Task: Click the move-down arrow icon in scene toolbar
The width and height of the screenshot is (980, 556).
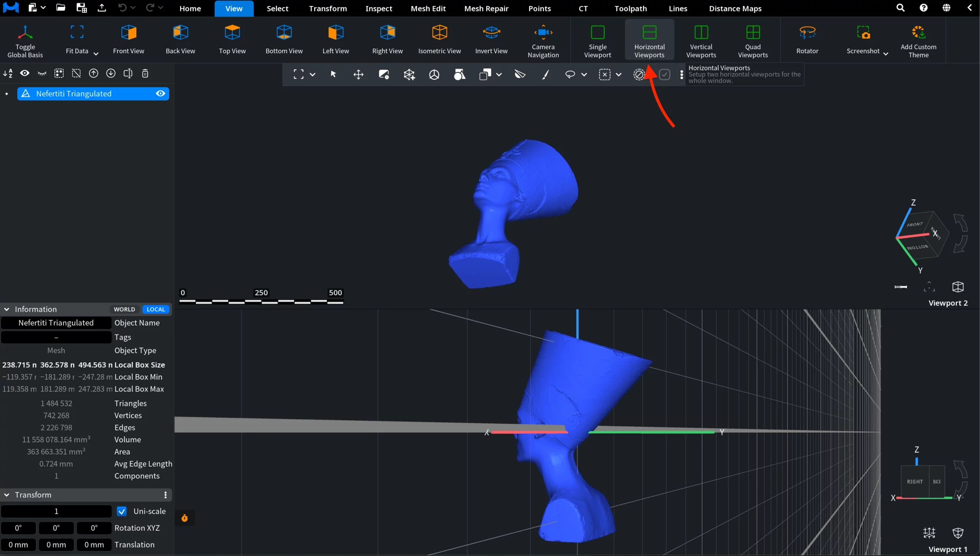Action: [111, 73]
